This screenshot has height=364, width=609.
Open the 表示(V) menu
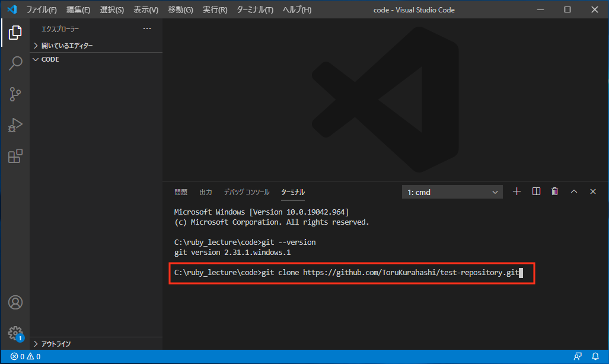tap(146, 9)
